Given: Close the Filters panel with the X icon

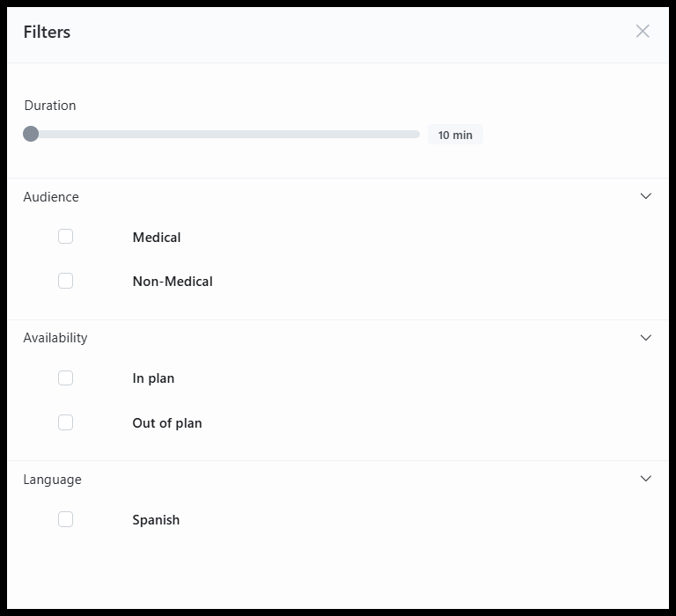Looking at the screenshot, I should pos(643,31).
